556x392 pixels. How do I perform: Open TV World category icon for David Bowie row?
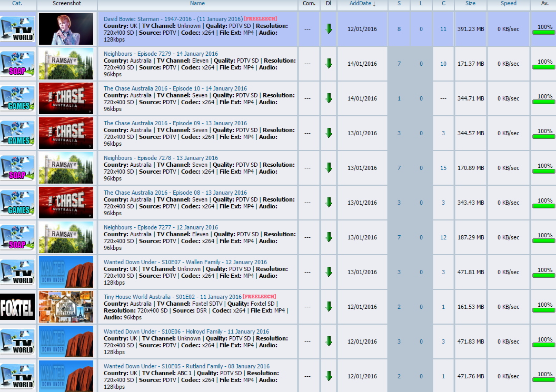17,29
